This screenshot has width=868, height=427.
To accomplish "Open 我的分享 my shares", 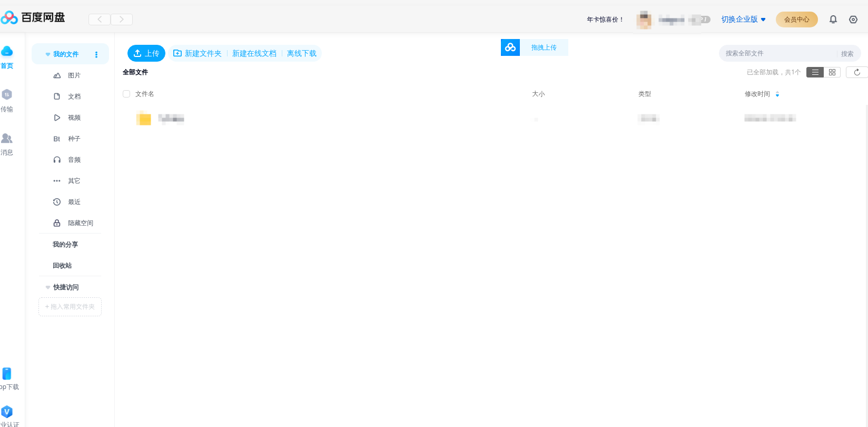I will tap(65, 245).
